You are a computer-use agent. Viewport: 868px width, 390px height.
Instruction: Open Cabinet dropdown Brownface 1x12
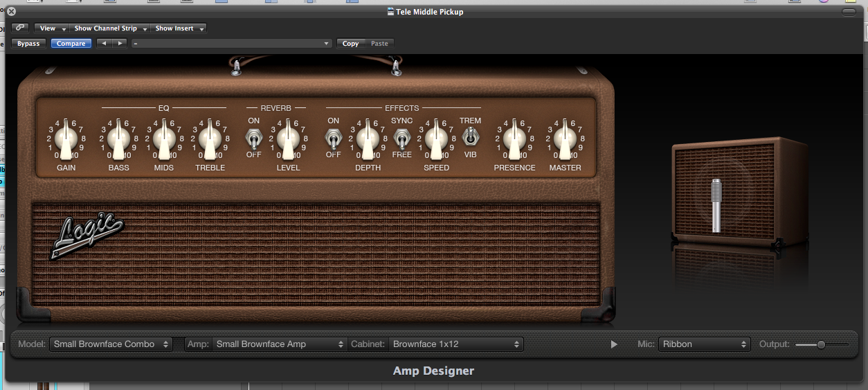click(x=455, y=344)
